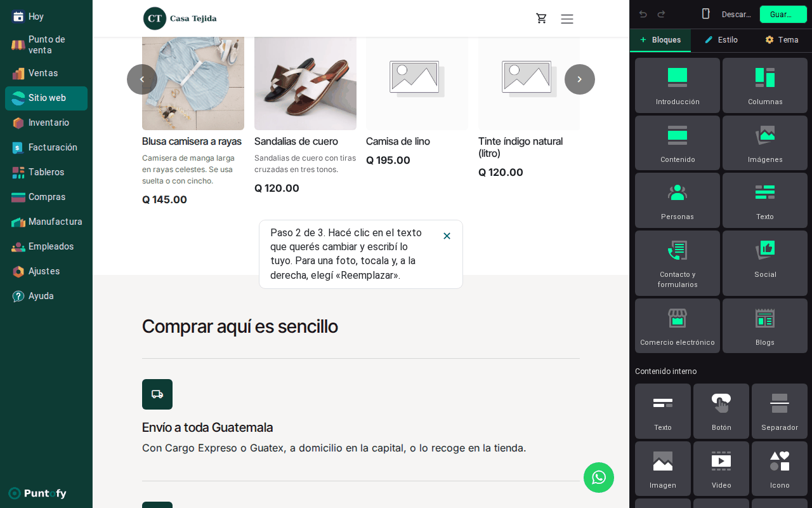Go to Ventas in the sidebar

(x=46, y=73)
